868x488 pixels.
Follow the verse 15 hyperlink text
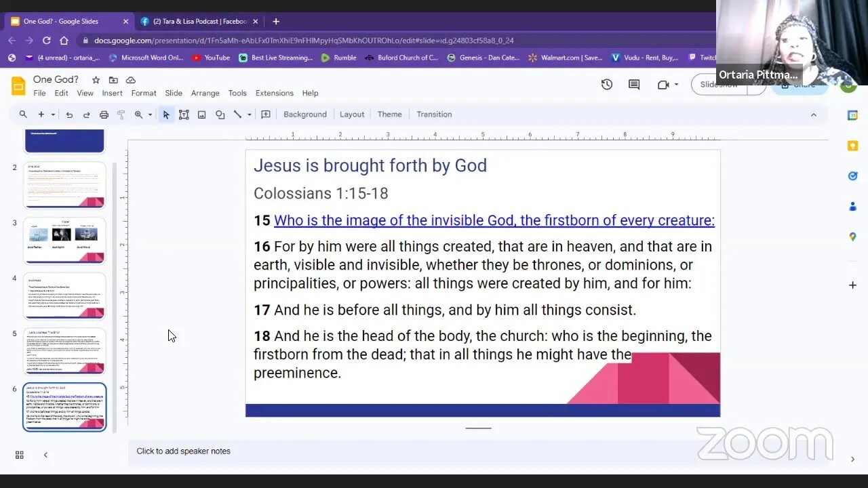[x=494, y=220]
